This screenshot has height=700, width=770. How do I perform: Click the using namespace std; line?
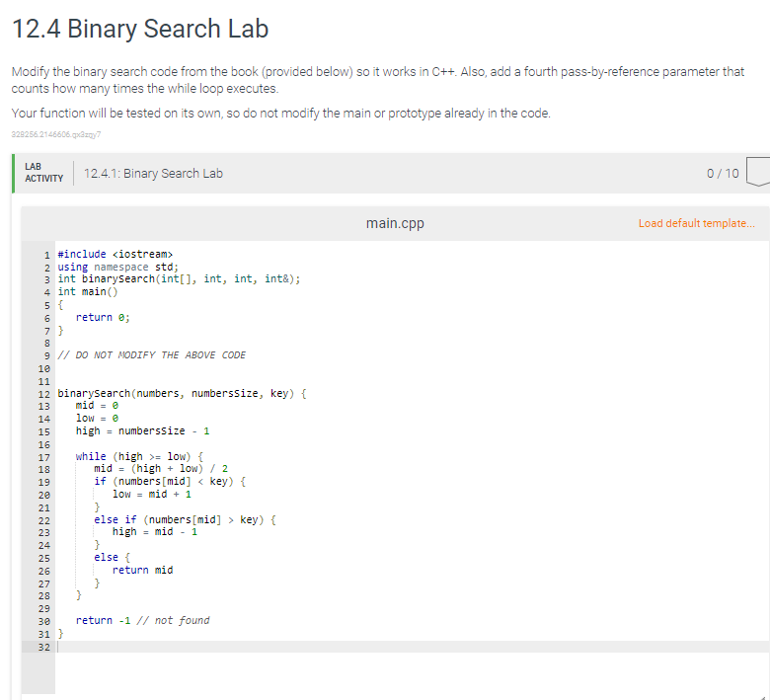[x=117, y=267]
